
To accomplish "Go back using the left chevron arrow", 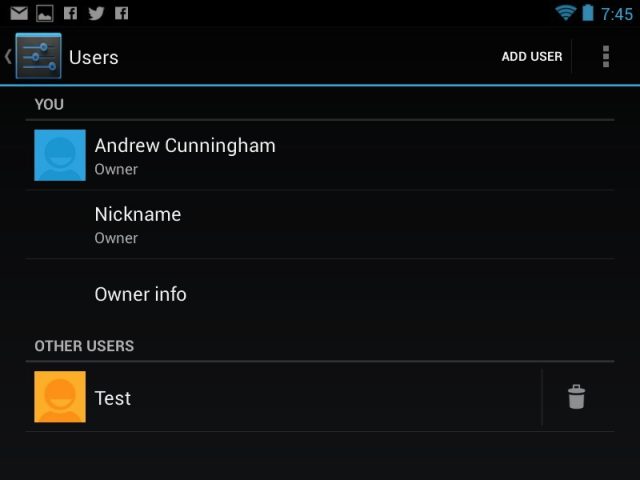I will [8, 56].
